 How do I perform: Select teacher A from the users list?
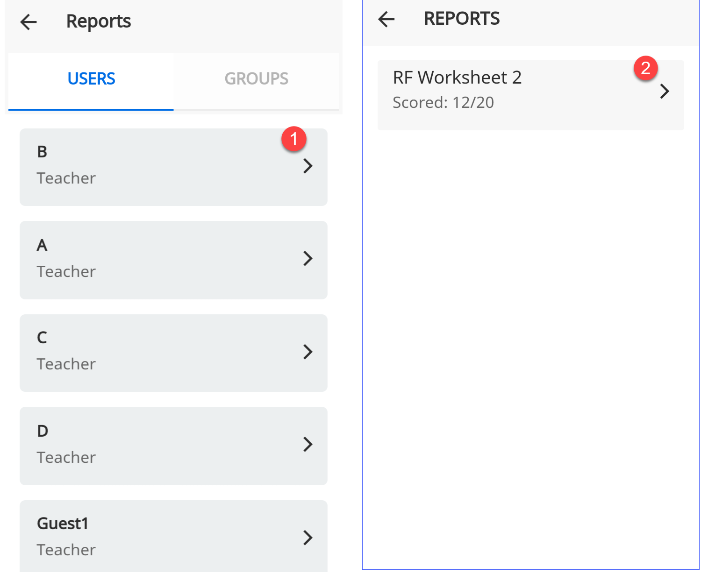(x=173, y=259)
